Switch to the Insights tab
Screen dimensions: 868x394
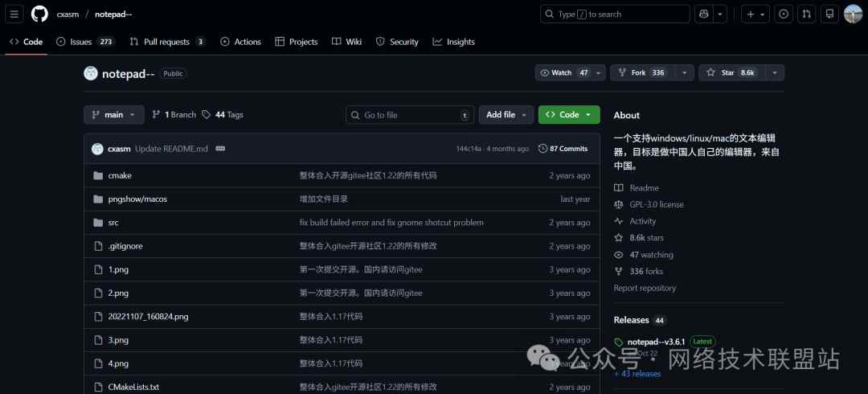(453, 42)
